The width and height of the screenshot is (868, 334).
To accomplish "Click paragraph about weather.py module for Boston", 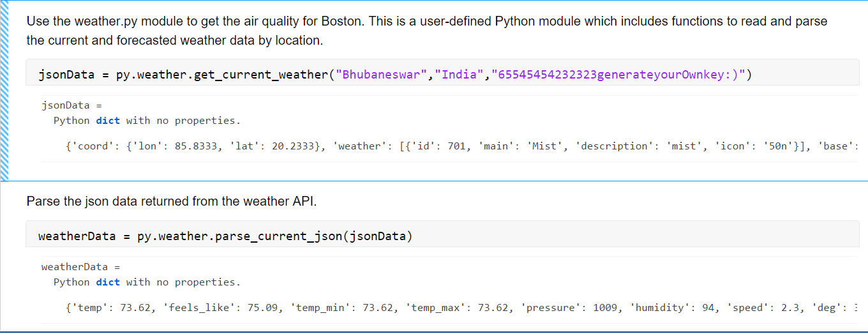I will tap(427, 30).
